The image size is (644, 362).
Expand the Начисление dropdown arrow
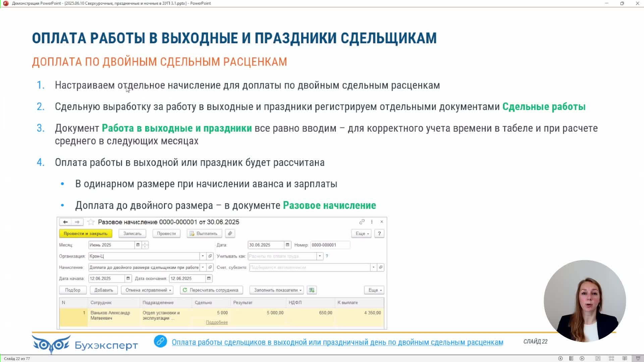pos(203,267)
